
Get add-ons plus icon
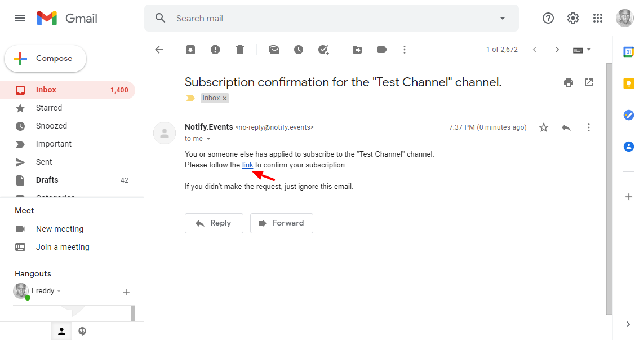tap(628, 197)
